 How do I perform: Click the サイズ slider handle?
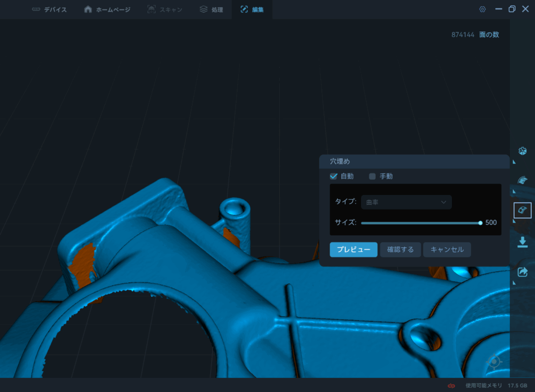pos(480,223)
